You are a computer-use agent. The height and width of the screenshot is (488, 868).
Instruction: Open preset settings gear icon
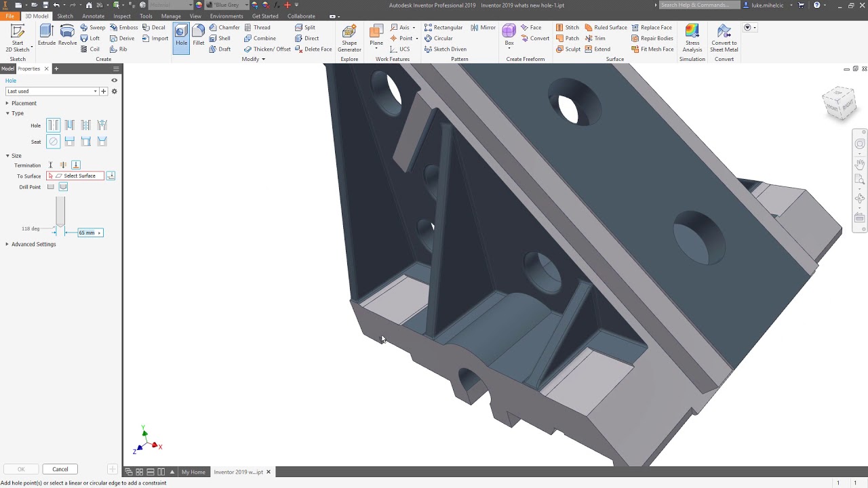(114, 91)
